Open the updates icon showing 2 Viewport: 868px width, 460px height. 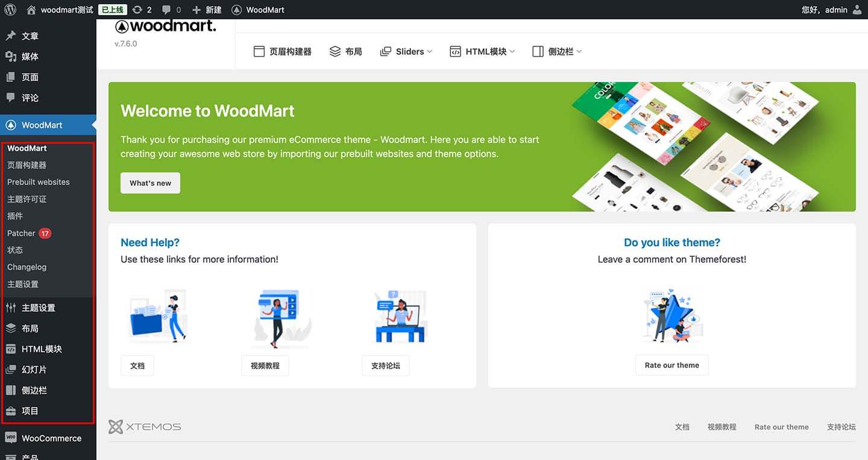click(x=137, y=10)
